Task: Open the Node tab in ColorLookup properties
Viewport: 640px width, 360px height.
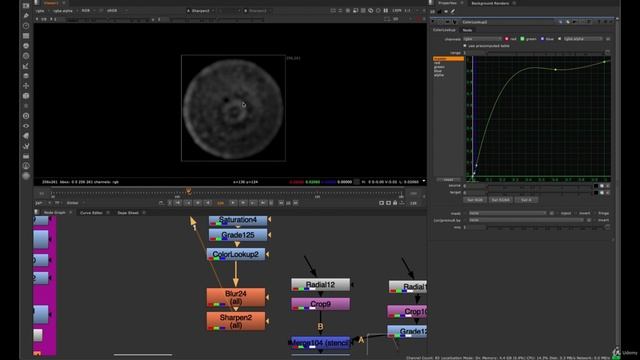Action: (467, 30)
